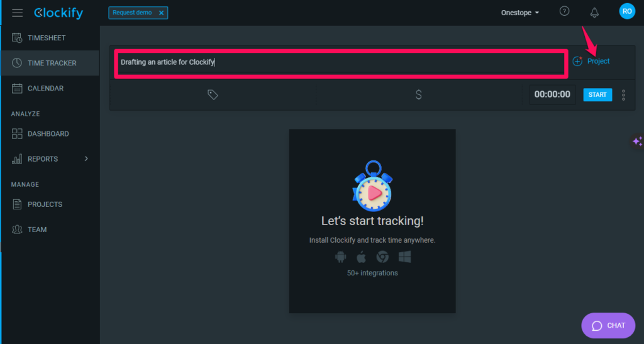
Task: Open Calendar in sidebar
Action: [50, 88]
